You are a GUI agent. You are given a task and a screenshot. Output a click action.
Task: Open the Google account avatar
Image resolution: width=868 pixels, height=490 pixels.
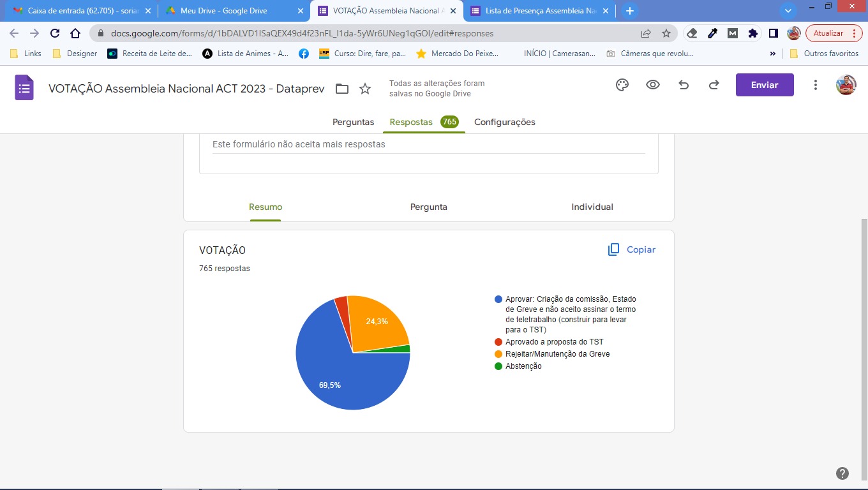pos(846,85)
